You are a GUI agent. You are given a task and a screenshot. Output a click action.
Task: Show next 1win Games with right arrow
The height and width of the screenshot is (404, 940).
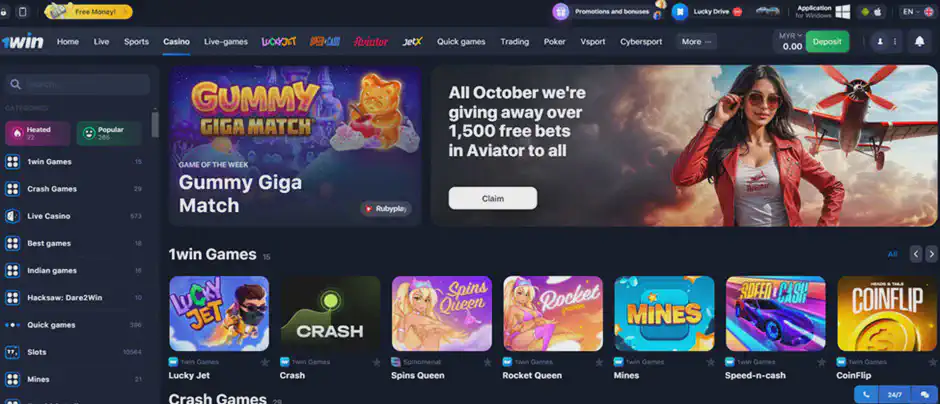(931, 254)
